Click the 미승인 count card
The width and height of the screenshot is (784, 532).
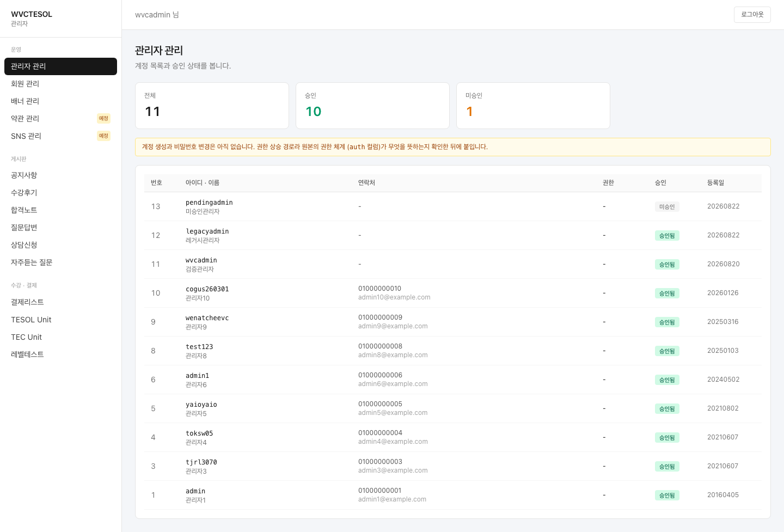533,106
